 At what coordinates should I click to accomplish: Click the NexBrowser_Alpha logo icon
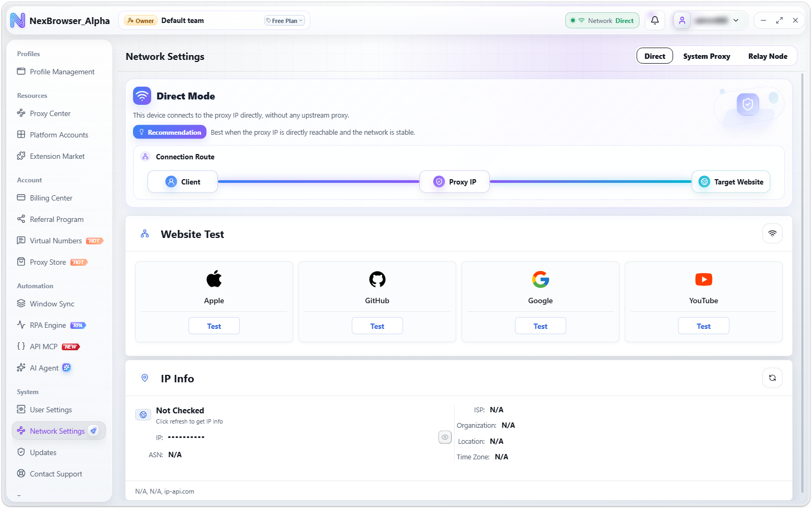click(x=18, y=20)
